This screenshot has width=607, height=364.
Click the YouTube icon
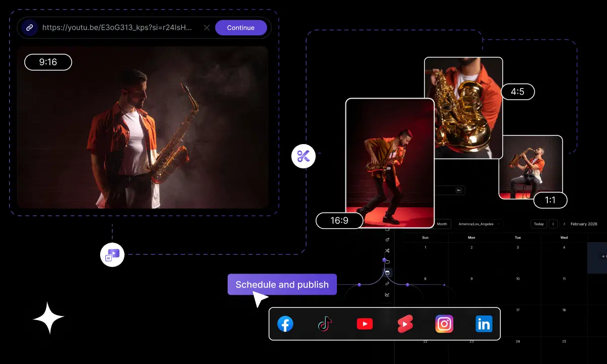coord(365,324)
